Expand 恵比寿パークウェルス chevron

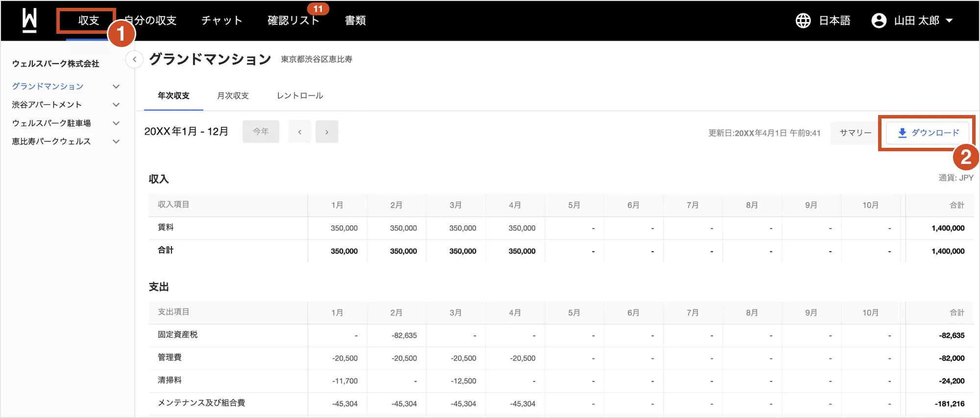tap(116, 141)
